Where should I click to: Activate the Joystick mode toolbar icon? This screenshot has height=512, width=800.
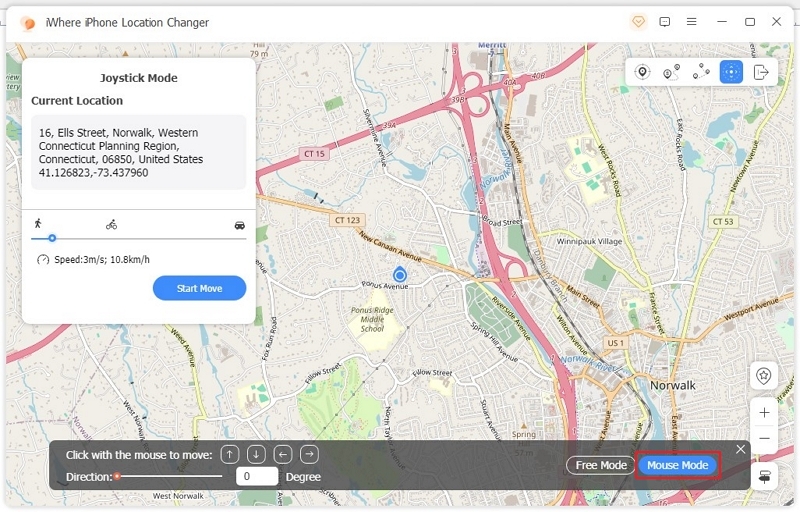click(x=731, y=72)
